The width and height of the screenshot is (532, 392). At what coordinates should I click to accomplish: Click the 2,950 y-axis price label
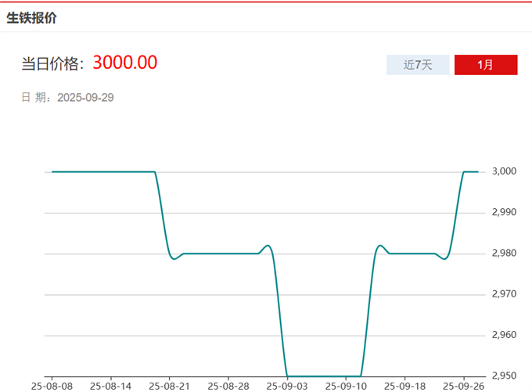(x=503, y=376)
